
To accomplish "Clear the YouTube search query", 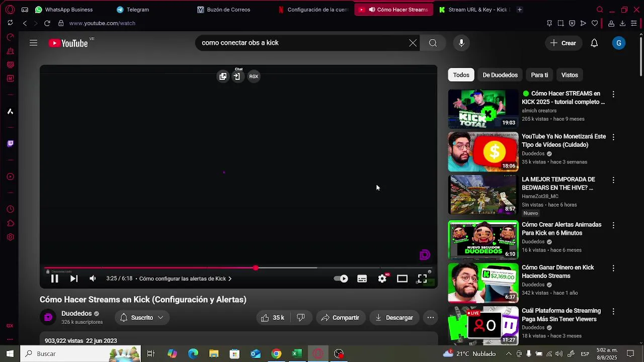I will pyautogui.click(x=413, y=43).
